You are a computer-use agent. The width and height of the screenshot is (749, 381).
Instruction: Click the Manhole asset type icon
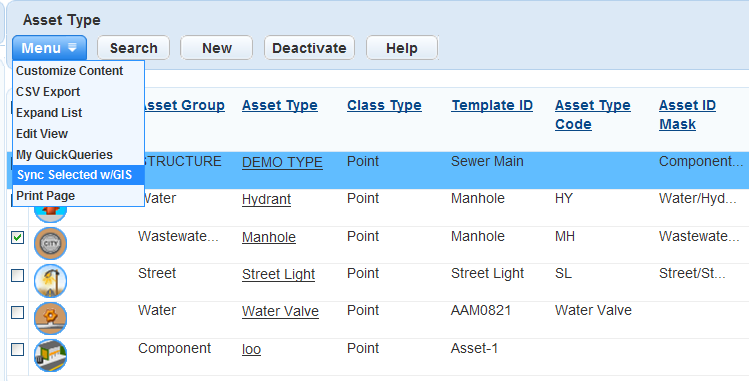[x=50, y=243]
